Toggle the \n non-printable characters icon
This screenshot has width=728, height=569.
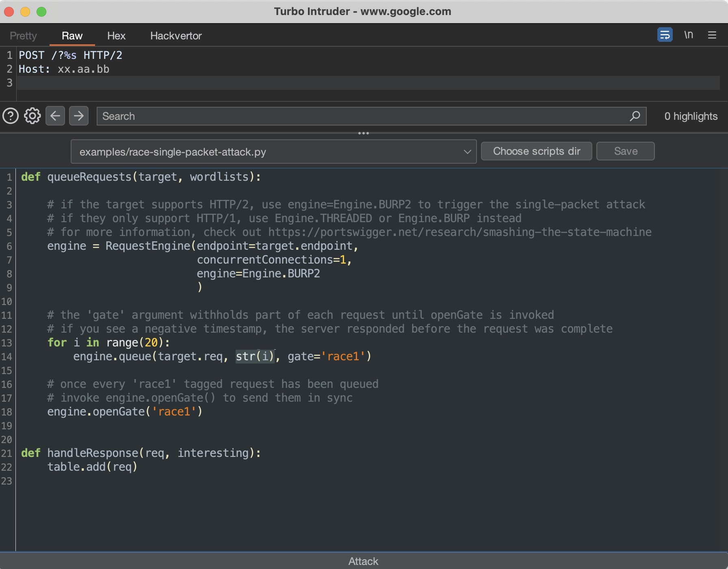click(x=689, y=35)
